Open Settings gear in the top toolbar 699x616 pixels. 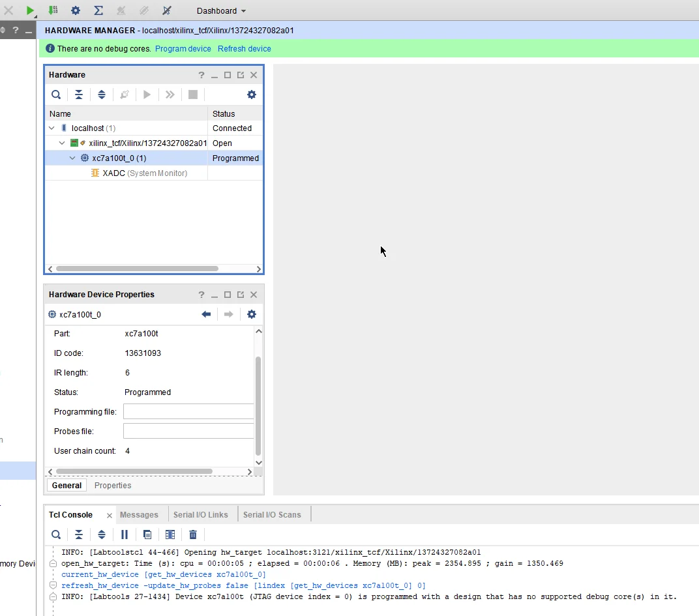coord(76,10)
